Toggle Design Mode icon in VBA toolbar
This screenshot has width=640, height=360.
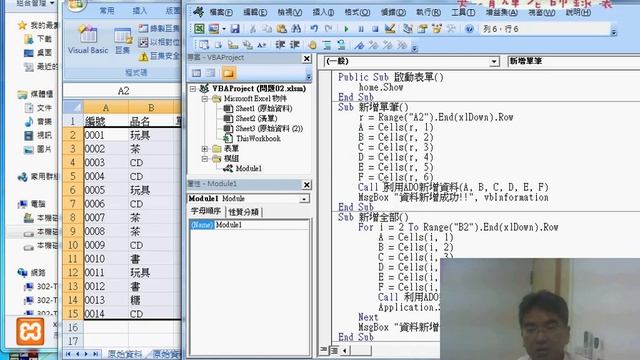[390, 29]
